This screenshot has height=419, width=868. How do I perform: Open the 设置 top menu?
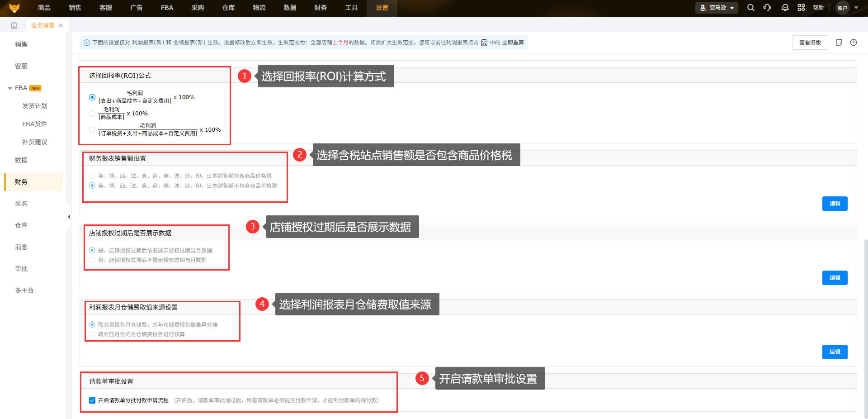[x=382, y=8]
